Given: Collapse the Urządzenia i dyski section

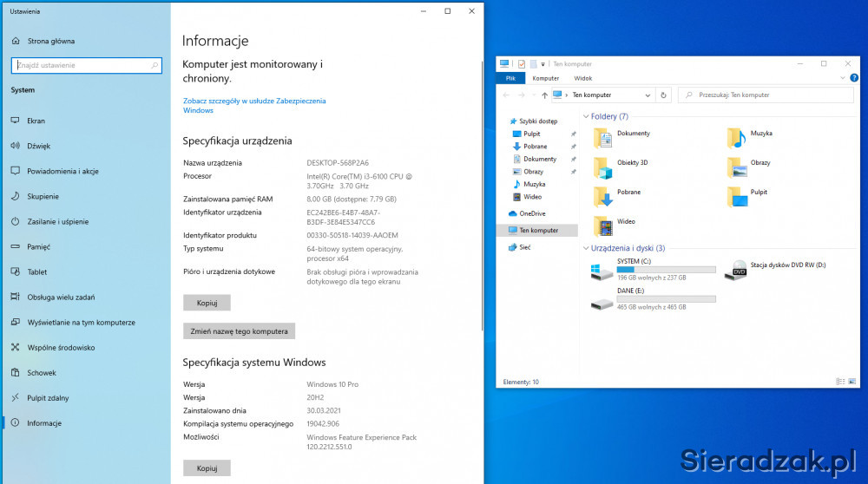Looking at the screenshot, I should 586,248.
